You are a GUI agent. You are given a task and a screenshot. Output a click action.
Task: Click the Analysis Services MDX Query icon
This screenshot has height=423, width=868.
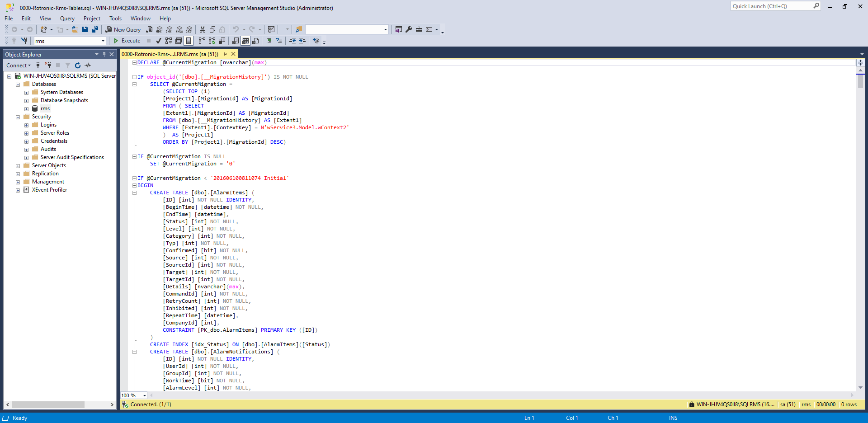pyautogui.click(x=159, y=29)
